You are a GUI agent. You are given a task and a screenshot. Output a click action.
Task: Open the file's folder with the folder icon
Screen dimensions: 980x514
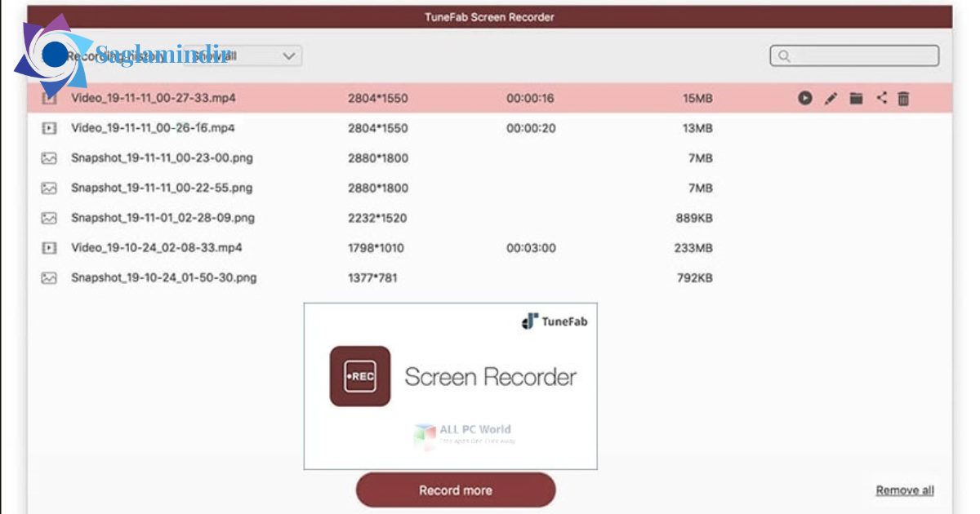[x=856, y=99]
